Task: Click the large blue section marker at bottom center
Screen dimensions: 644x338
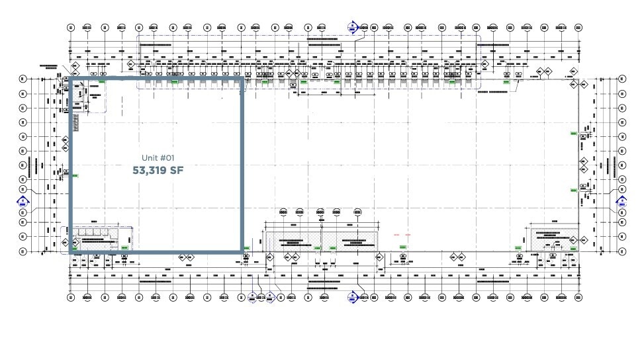Action: click(x=363, y=298)
